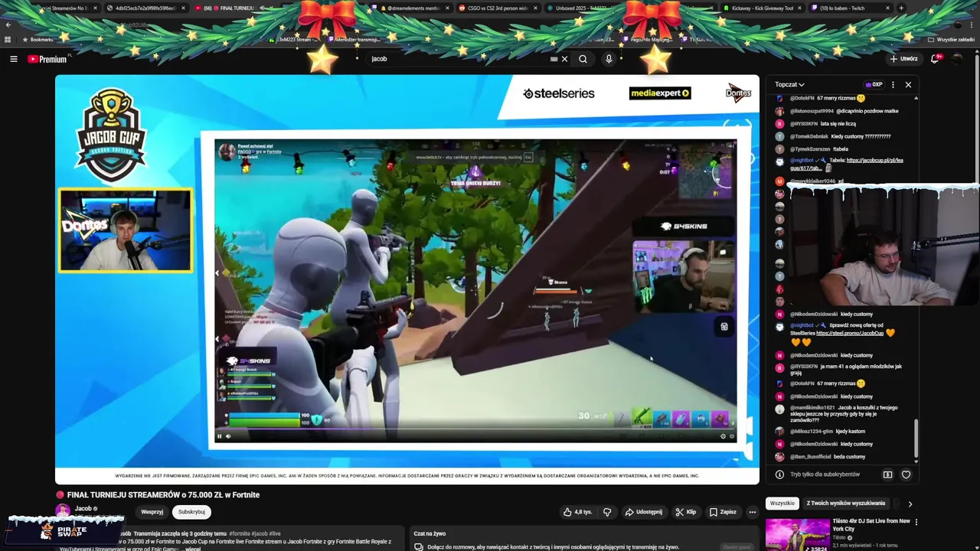
Task: Toggle mute on the embedded video
Action: coord(228,436)
